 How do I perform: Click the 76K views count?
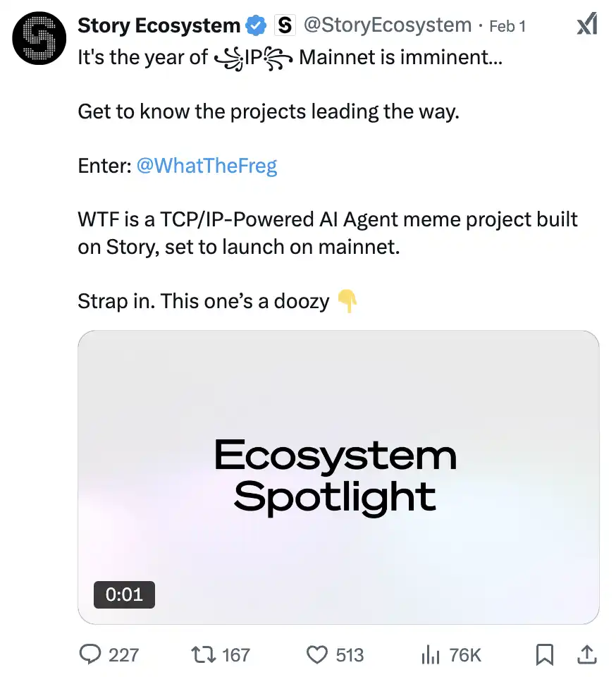(466, 655)
